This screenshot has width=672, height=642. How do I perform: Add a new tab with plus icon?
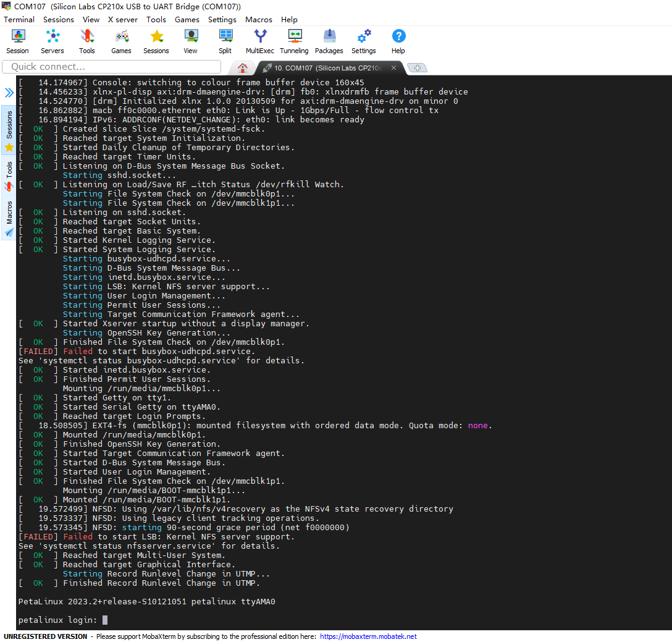417,68
